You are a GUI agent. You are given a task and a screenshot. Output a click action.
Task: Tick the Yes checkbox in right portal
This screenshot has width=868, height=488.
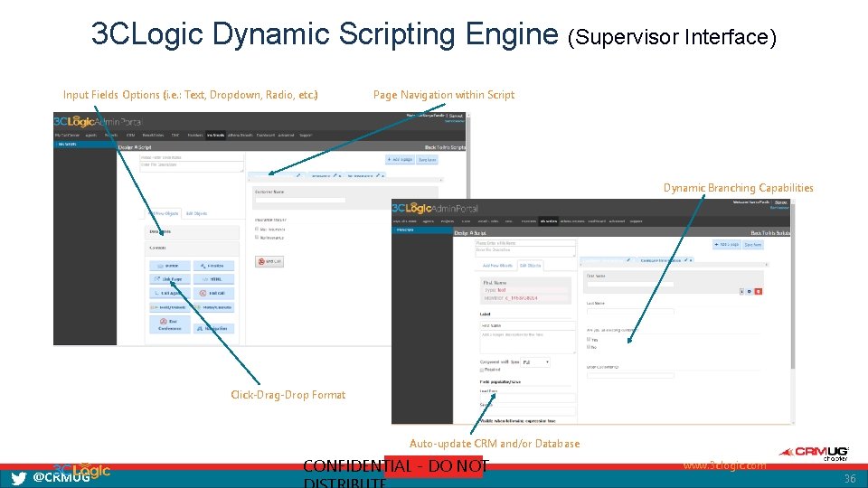pyautogui.click(x=589, y=339)
